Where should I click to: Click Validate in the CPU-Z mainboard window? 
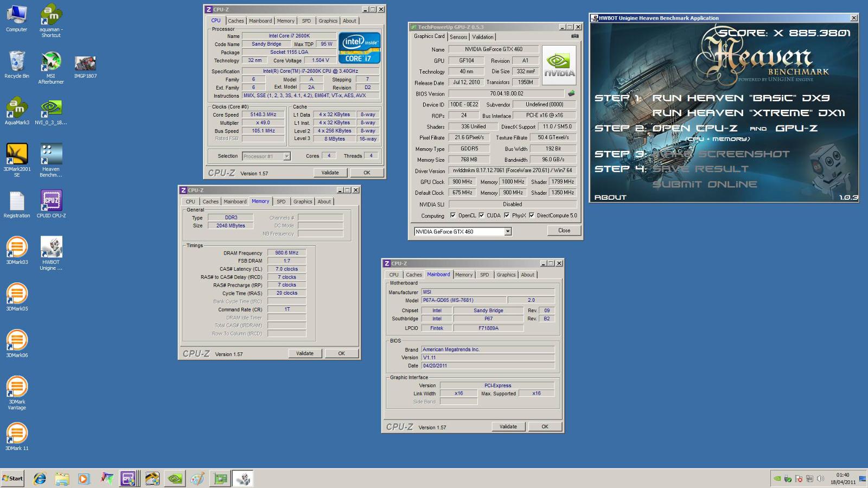point(508,427)
